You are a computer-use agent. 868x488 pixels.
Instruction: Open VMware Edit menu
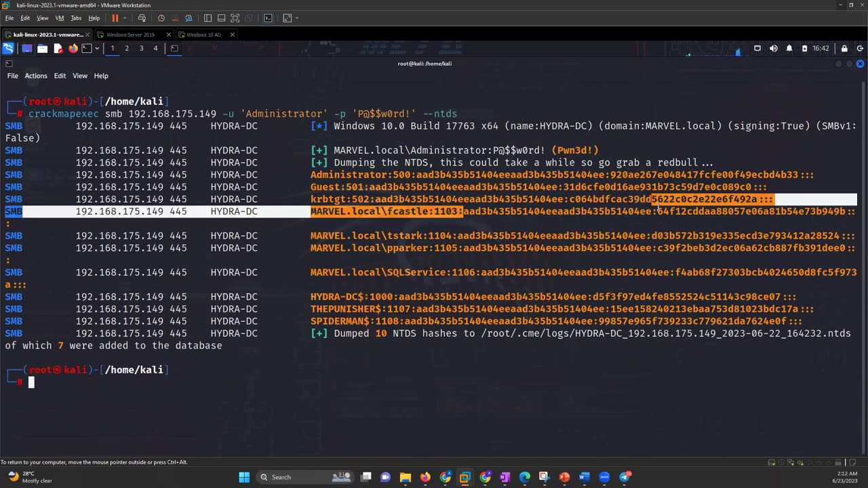tap(25, 18)
